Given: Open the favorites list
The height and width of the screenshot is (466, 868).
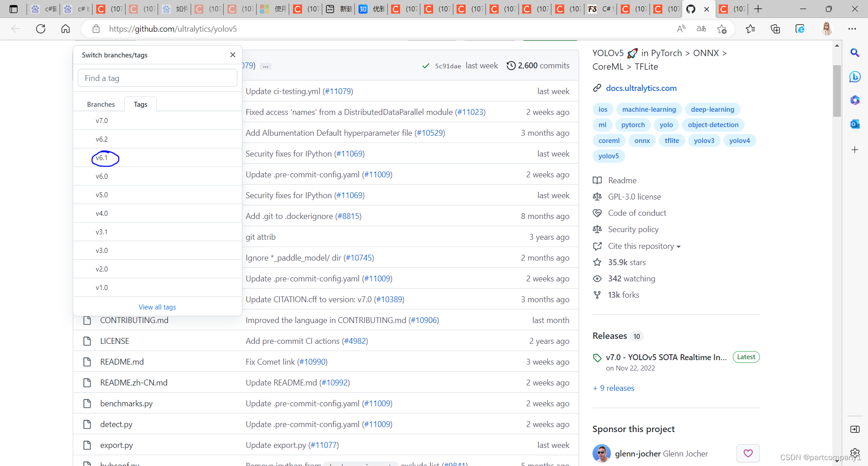Looking at the screenshot, I should (x=750, y=29).
